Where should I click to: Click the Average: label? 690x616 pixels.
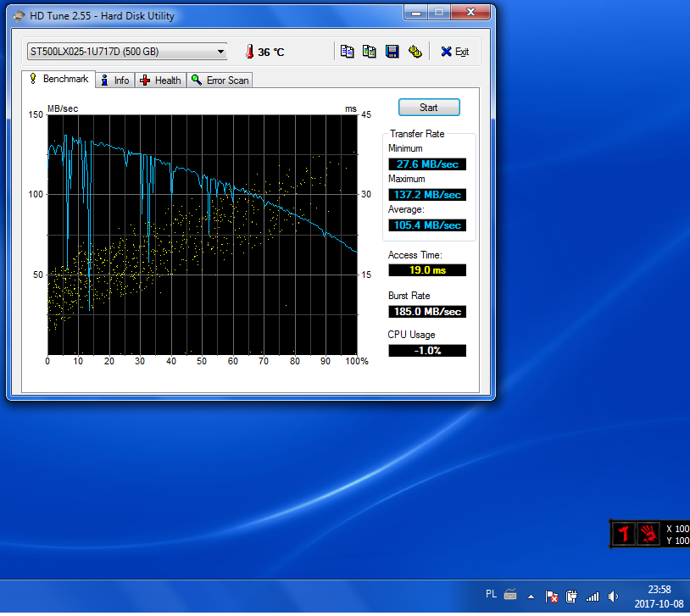click(x=406, y=209)
